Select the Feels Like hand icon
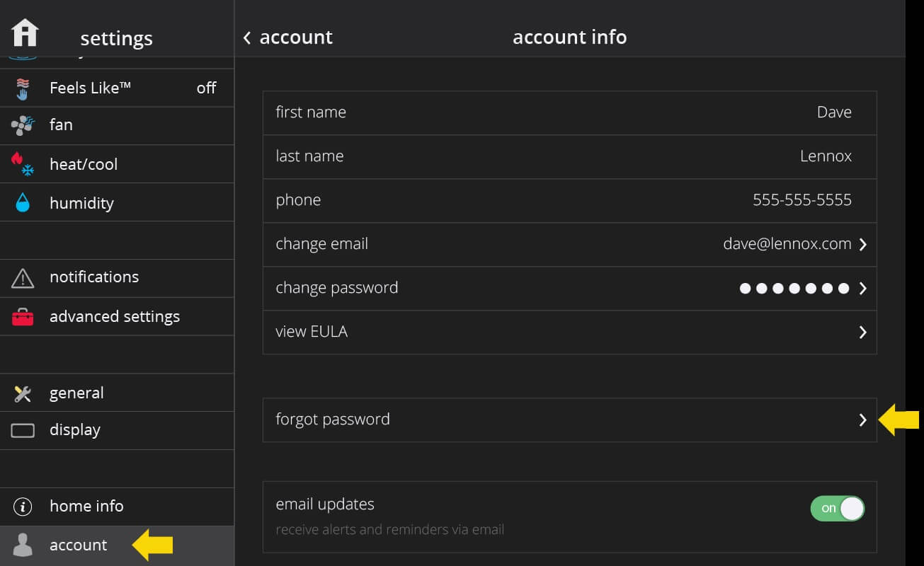924x566 pixels. tap(23, 88)
